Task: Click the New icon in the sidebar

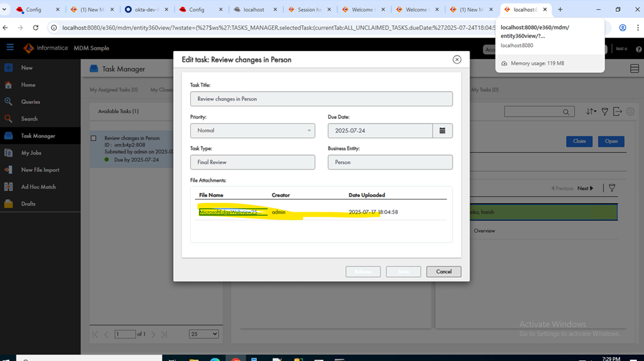Action: (9, 68)
